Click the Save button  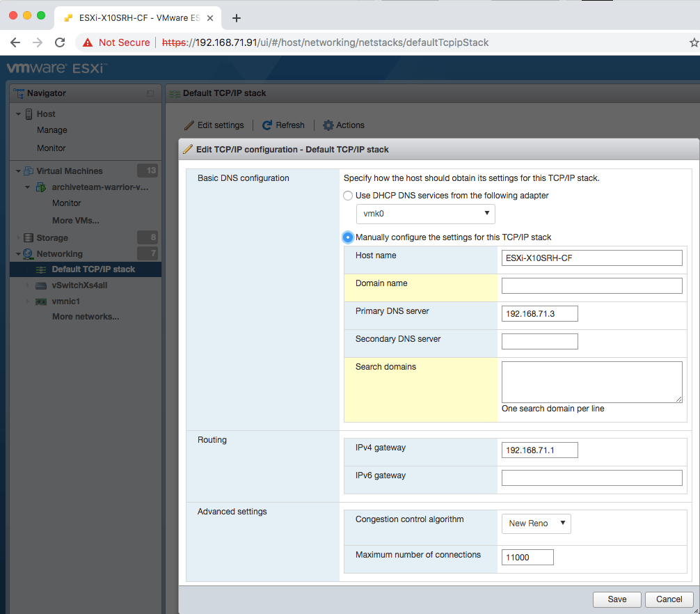point(617,599)
